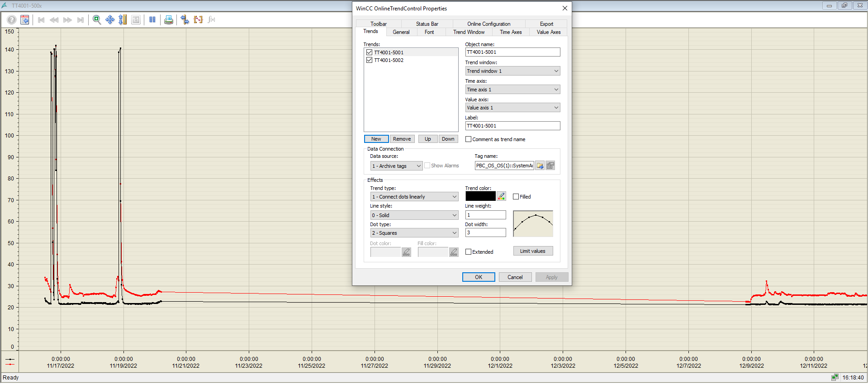The width and height of the screenshot is (868, 384).
Task: Click the select time range bracket icon
Action: pos(198,20)
